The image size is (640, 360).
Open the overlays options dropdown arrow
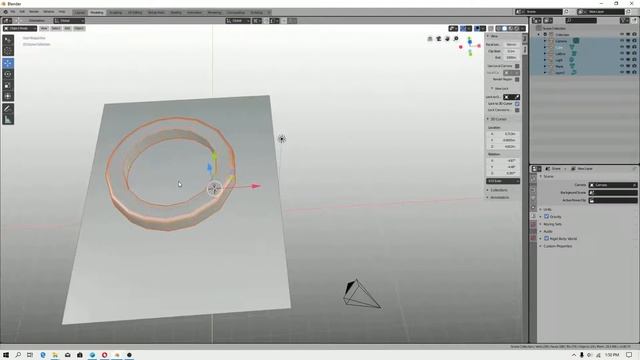[483, 29]
